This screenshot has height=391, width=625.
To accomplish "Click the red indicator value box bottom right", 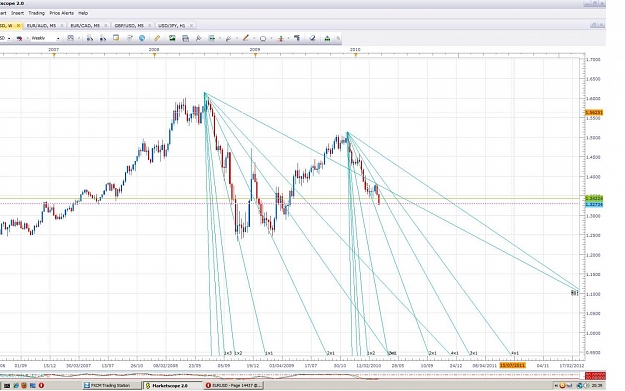I will (x=595, y=375).
